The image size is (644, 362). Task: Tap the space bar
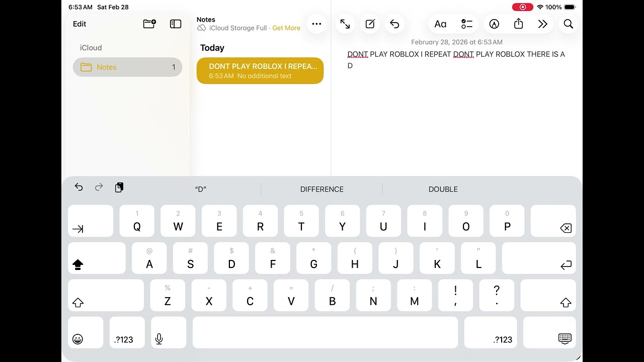click(325, 332)
